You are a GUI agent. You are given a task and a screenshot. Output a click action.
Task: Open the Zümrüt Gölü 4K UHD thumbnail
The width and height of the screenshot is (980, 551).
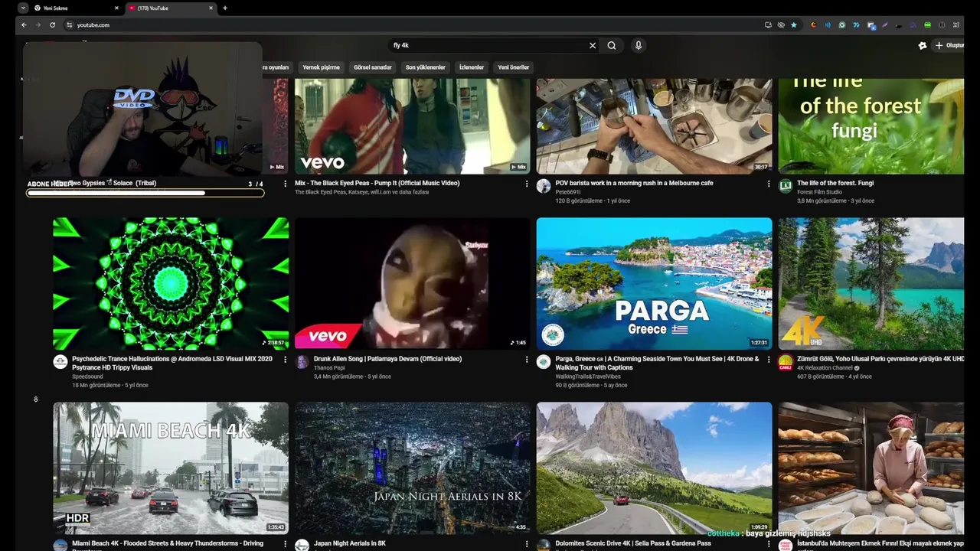tap(871, 283)
